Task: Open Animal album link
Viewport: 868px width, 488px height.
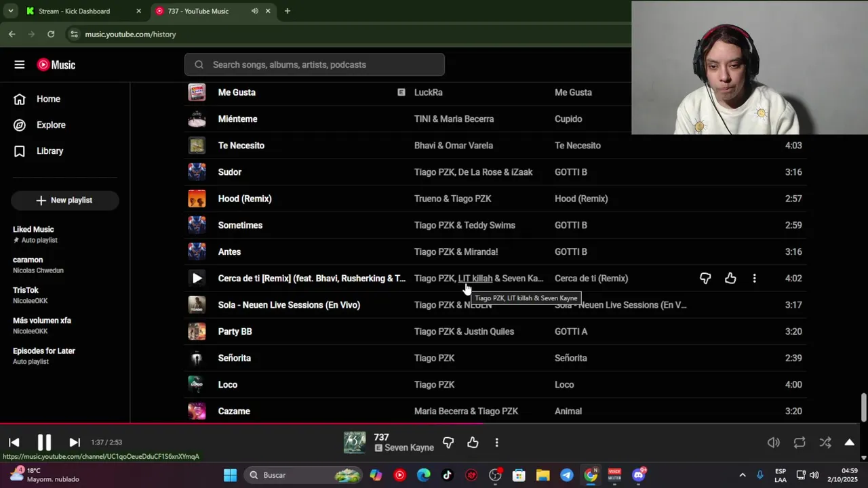Action: [x=568, y=411]
